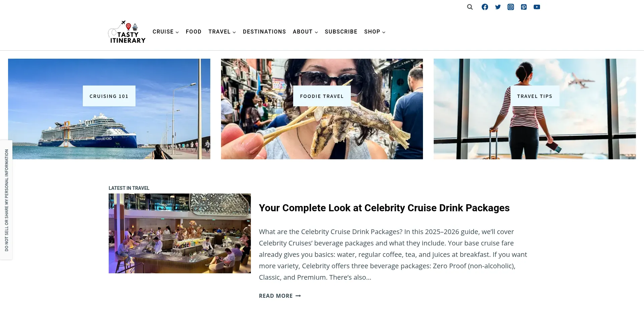Click the arrow next to Read More
Screen dimensions: 644x333
[298, 296]
